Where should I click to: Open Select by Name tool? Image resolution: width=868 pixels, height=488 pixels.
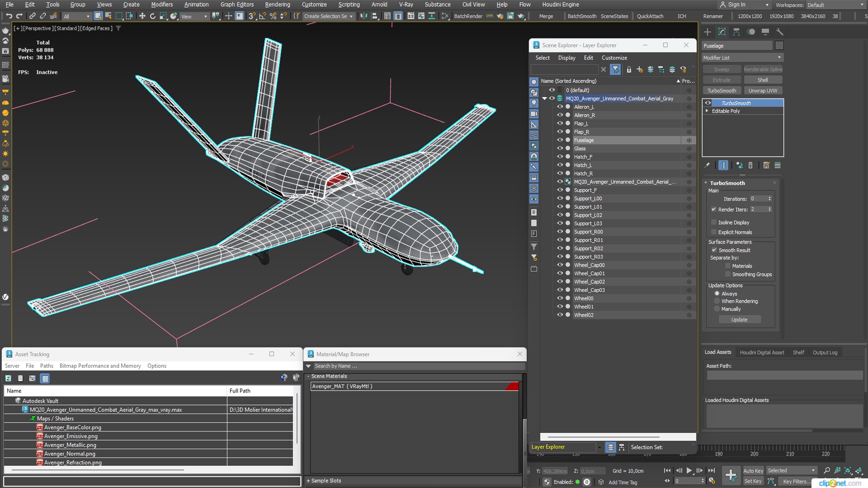(x=108, y=16)
